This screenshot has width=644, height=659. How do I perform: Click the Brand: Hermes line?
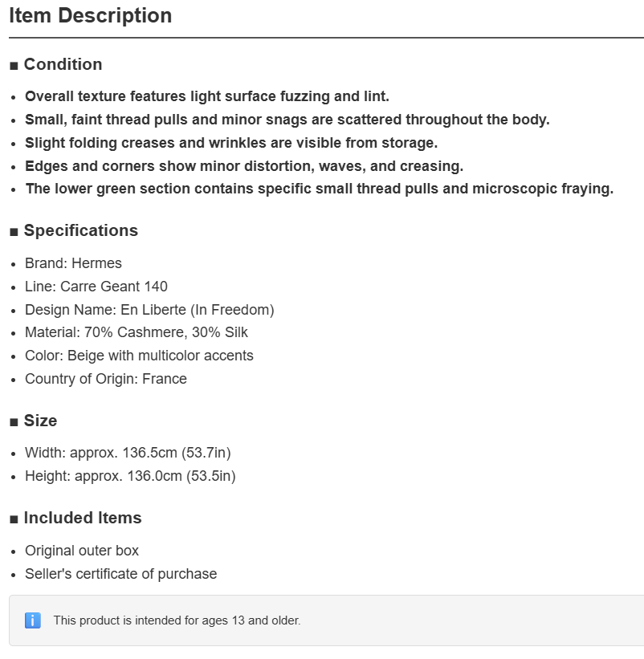click(x=73, y=263)
